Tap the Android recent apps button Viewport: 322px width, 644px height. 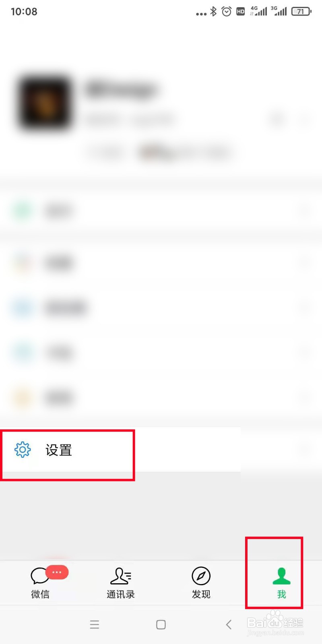click(x=95, y=624)
